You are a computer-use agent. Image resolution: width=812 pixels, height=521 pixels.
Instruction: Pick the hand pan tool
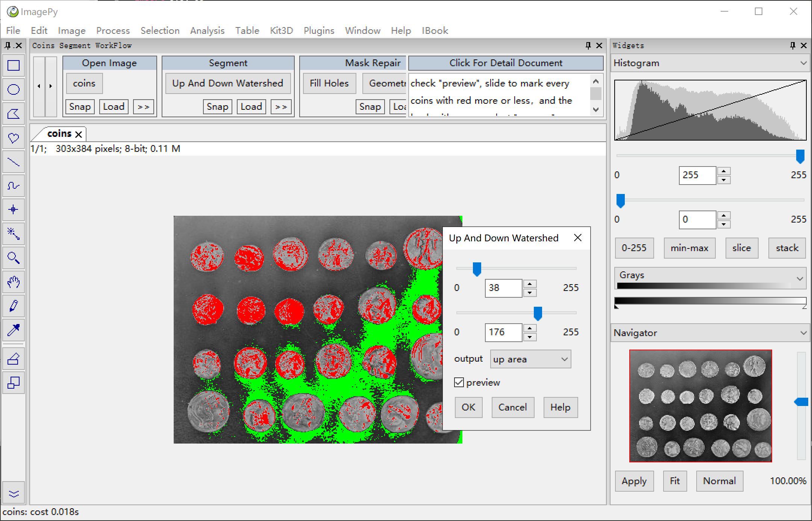14,282
